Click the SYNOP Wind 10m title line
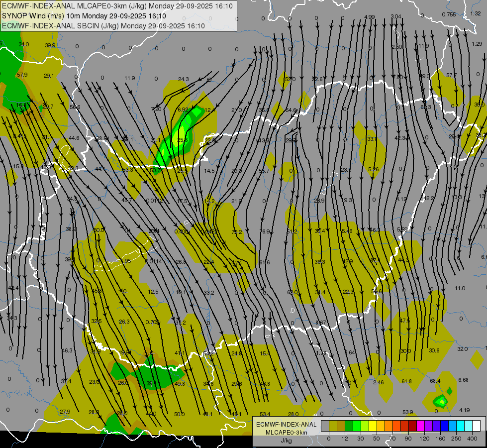 [84, 16]
